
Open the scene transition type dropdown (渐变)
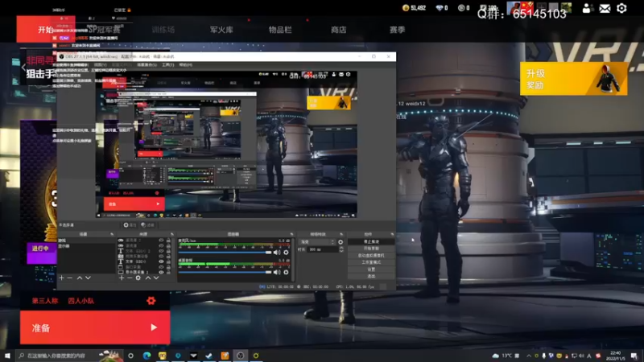[316, 242]
